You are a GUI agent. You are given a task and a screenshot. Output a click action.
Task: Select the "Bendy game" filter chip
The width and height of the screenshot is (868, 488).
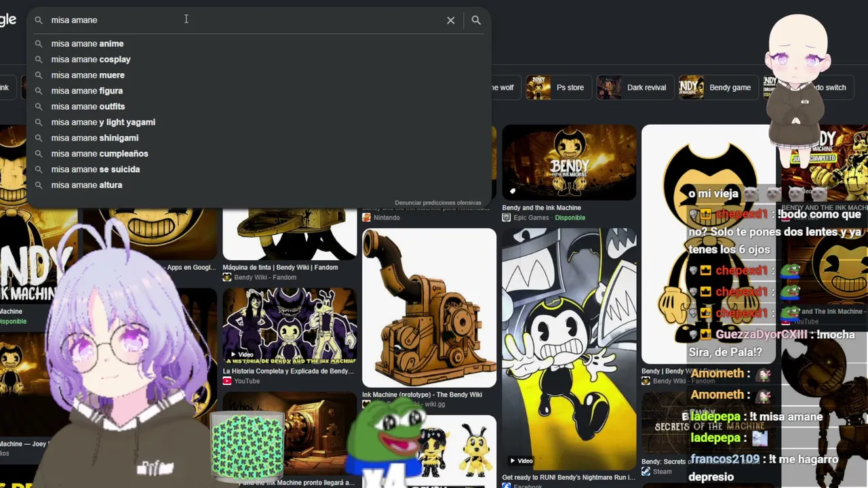point(717,87)
